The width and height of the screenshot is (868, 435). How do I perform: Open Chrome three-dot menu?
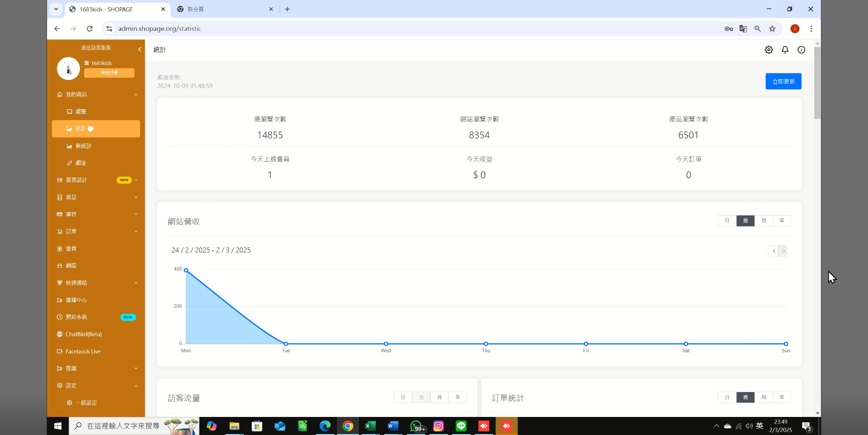click(x=811, y=28)
